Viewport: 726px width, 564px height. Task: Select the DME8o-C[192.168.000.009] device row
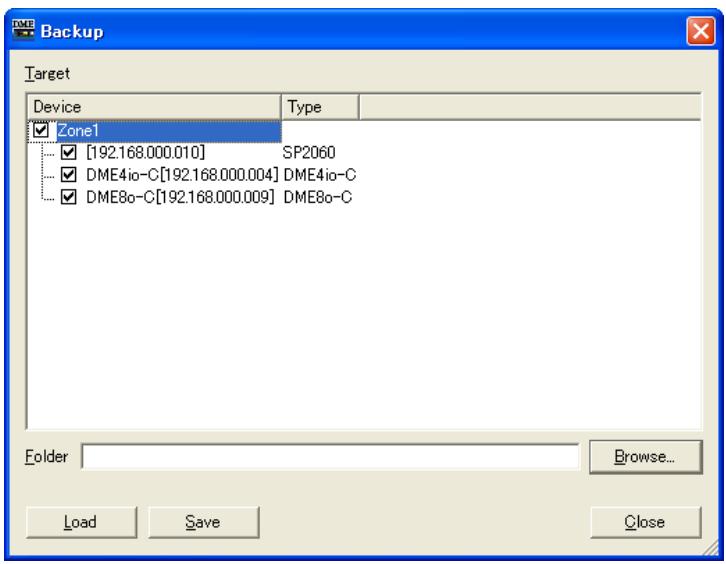[x=180, y=197]
